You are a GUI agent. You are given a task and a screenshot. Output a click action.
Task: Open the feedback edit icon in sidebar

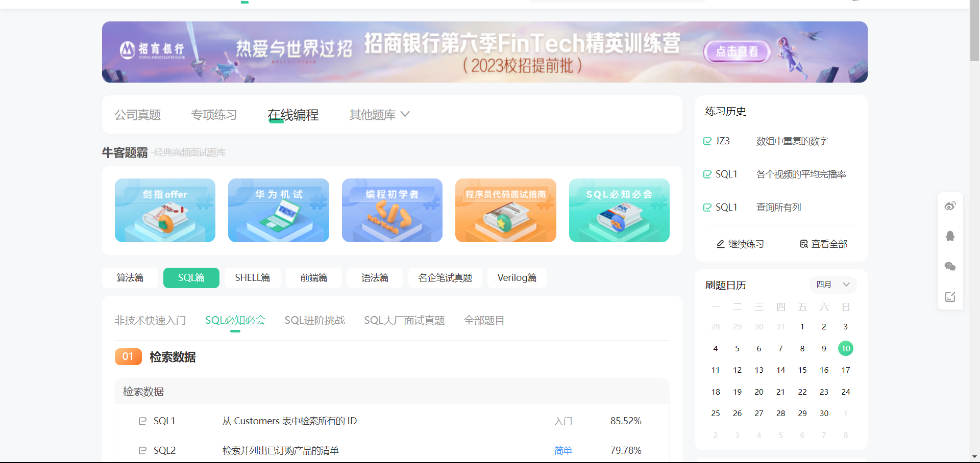point(950,297)
